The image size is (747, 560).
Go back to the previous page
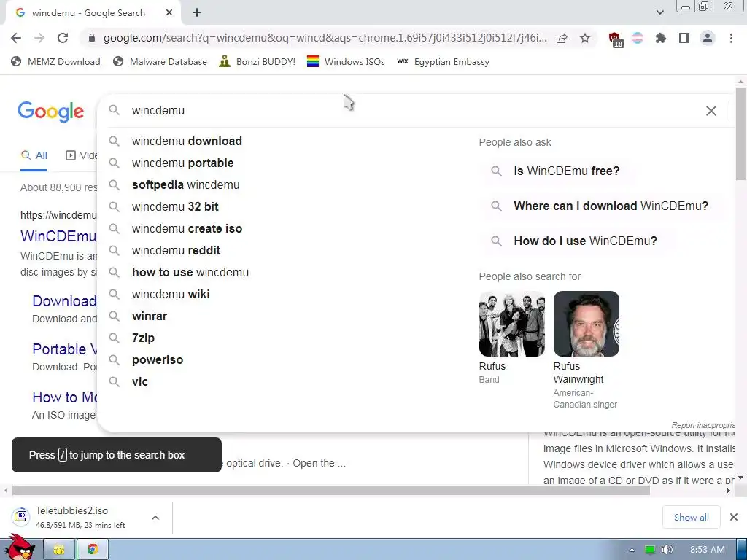click(16, 38)
